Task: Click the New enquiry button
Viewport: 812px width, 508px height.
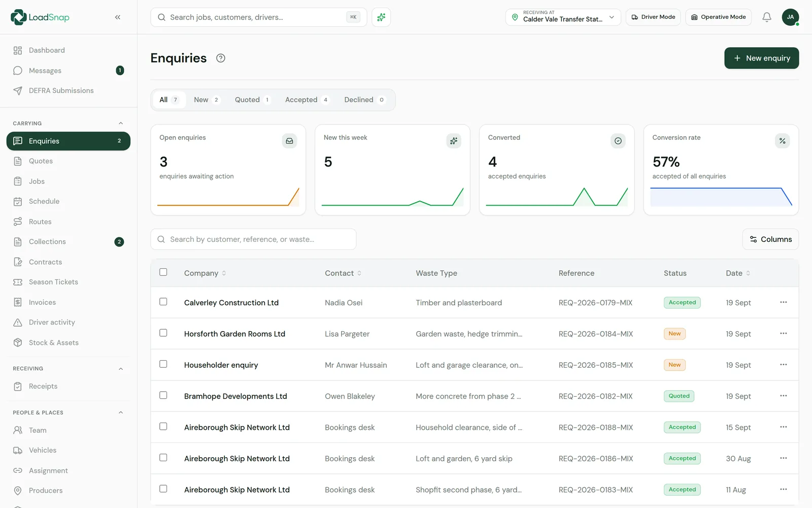Action: click(761, 58)
